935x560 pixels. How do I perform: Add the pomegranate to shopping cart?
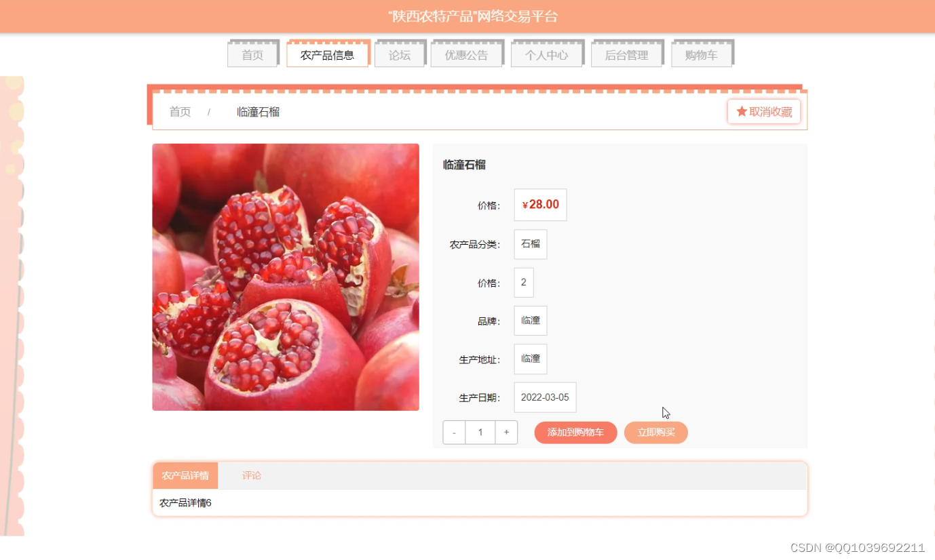pos(575,433)
